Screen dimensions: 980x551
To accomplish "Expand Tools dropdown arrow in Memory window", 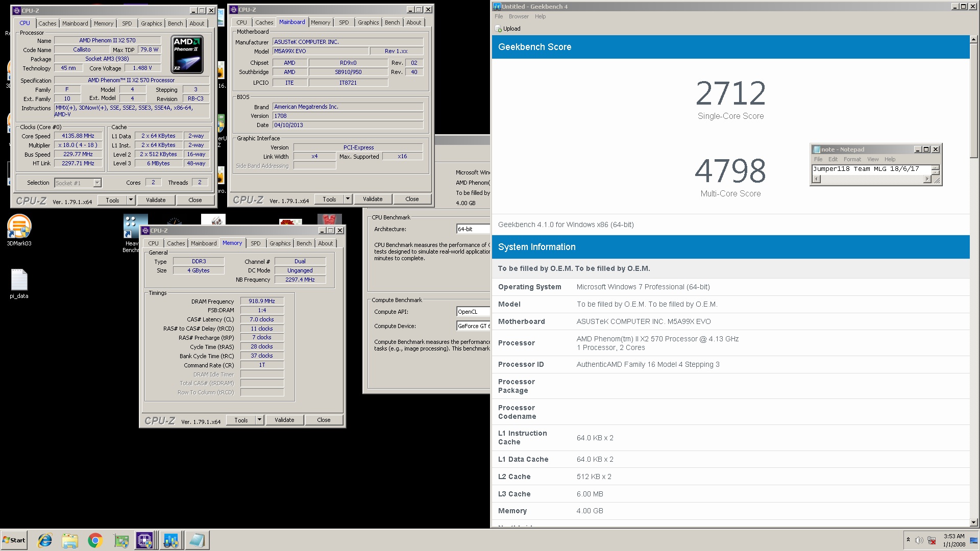I will (259, 420).
